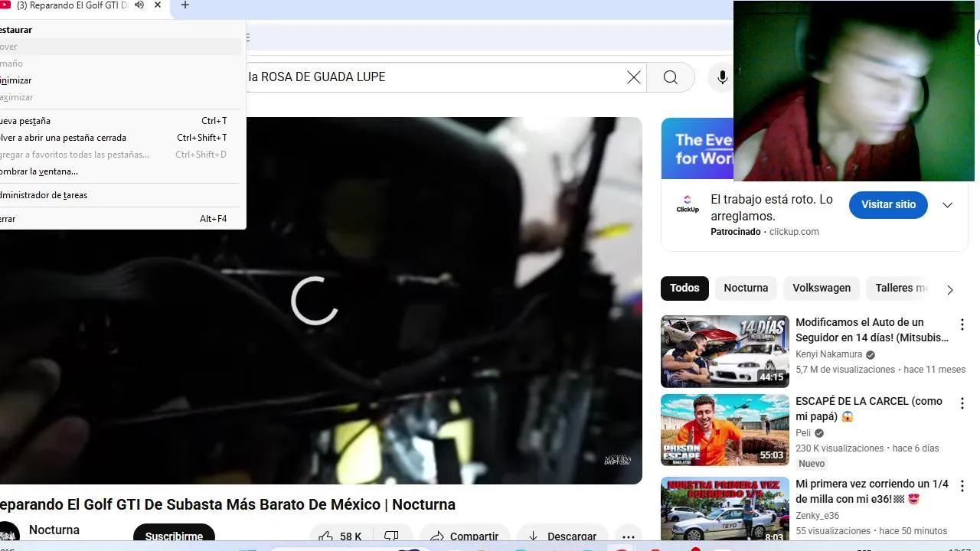The height and width of the screenshot is (551, 980).
Task: Expand the ad options chevron
Action: (x=947, y=205)
